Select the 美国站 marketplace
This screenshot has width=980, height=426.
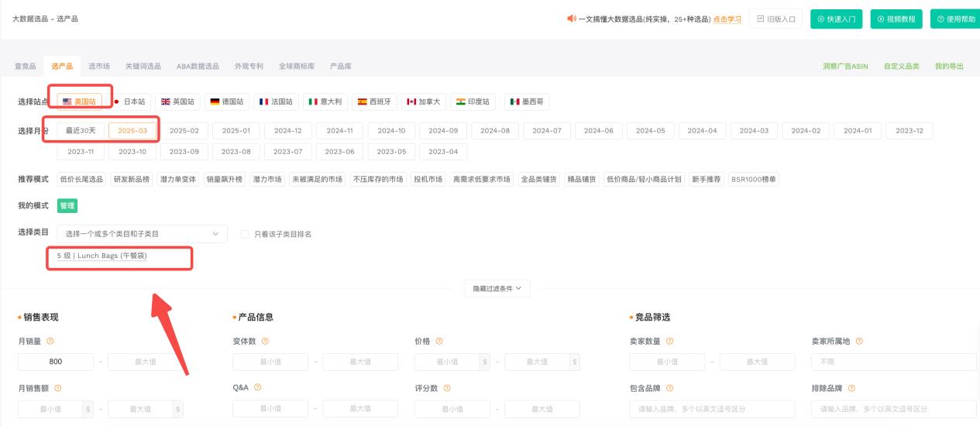coord(80,101)
